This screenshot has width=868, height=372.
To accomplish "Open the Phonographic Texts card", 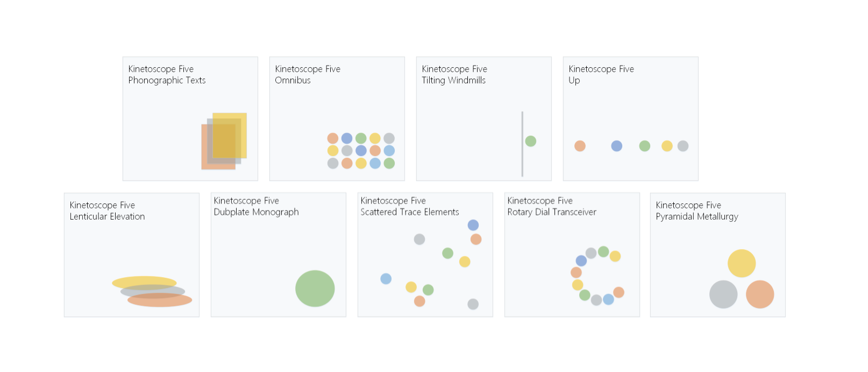I will pyautogui.click(x=190, y=118).
